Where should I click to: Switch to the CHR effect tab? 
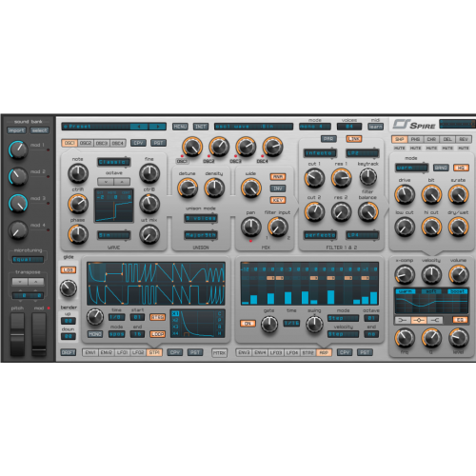click(x=431, y=139)
